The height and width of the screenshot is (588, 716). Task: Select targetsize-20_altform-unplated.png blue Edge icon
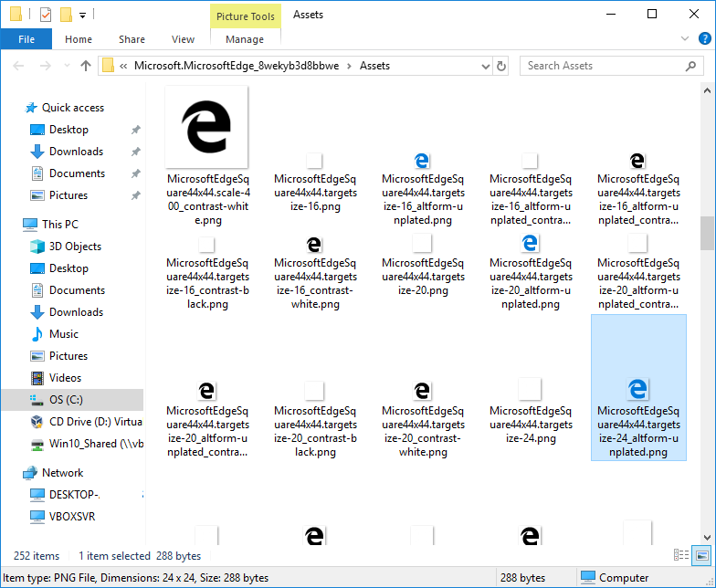coord(530,243)
